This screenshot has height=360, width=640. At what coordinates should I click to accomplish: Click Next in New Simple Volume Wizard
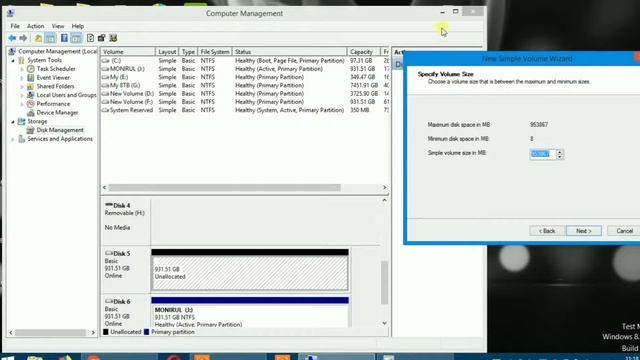(x=584, y=231)
